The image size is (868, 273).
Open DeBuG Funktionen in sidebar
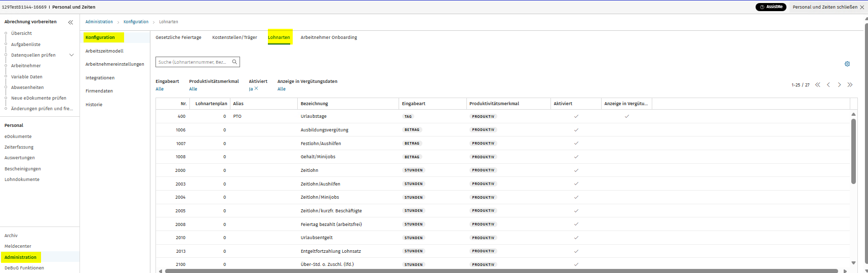(x=24, y=268)
